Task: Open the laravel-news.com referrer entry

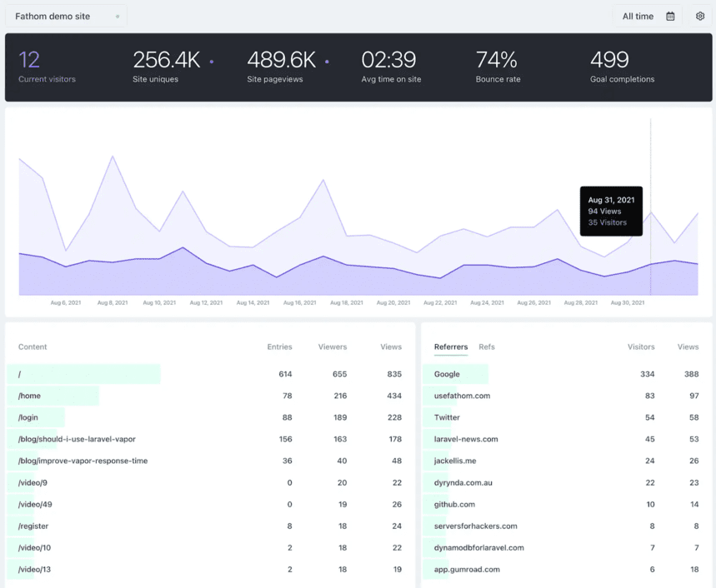Action: [466, 439]
